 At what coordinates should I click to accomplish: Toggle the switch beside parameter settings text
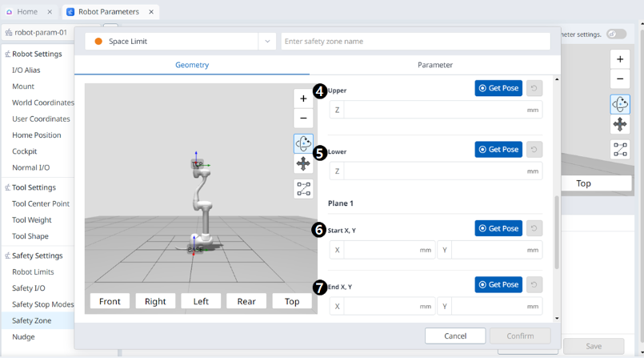[616, 34]
